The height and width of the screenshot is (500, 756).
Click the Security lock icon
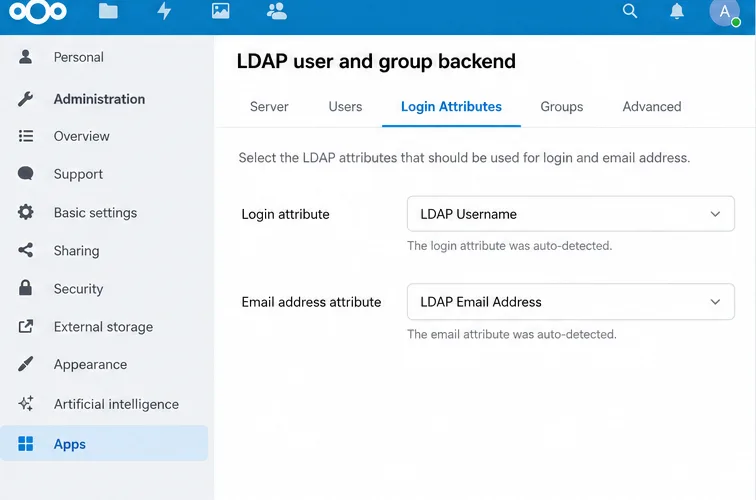coord(26,288)
